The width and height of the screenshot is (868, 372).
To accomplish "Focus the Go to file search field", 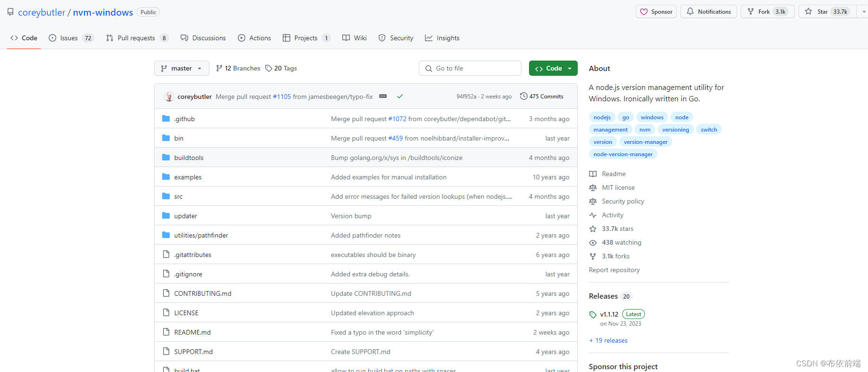I will pos(470,68).
